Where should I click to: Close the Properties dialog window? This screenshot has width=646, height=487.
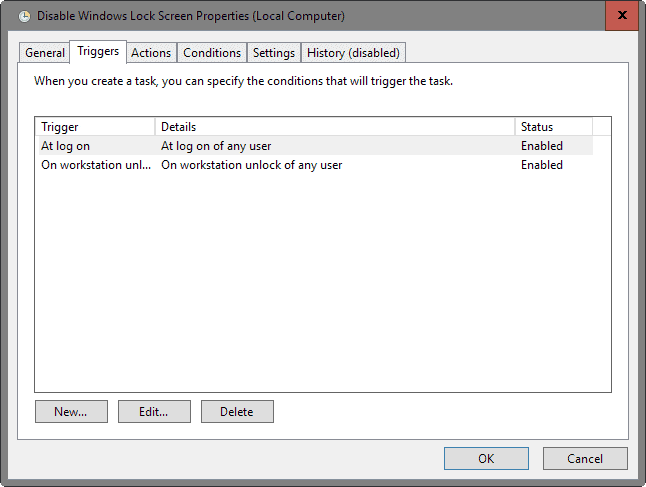pyautogui.click(x=622, y=15)
